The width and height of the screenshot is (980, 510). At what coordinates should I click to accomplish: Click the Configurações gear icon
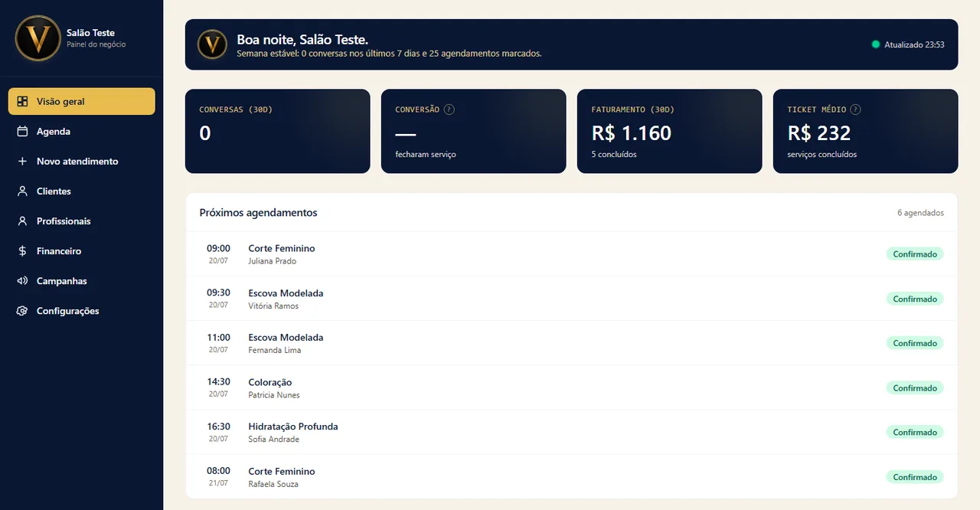22,311
